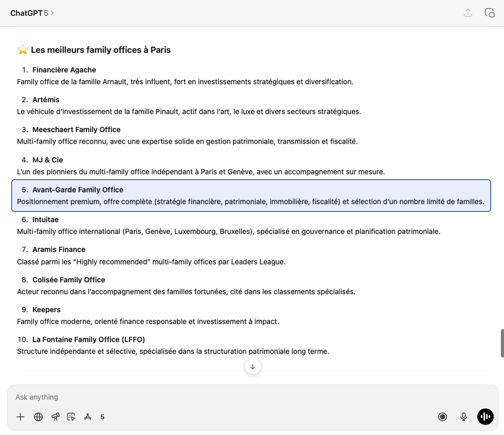504x435 pixels.
Task: Open the new chat window icon
Action: 490,13
